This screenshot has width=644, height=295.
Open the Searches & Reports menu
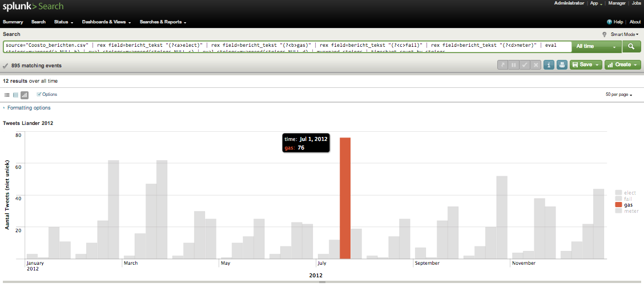[163, 22]
